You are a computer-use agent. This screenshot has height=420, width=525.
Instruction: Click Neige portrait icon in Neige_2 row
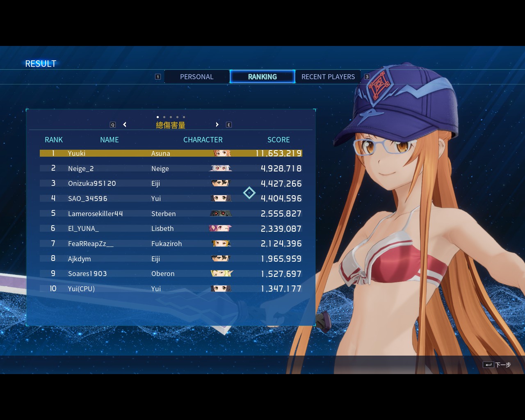(221, 168)
